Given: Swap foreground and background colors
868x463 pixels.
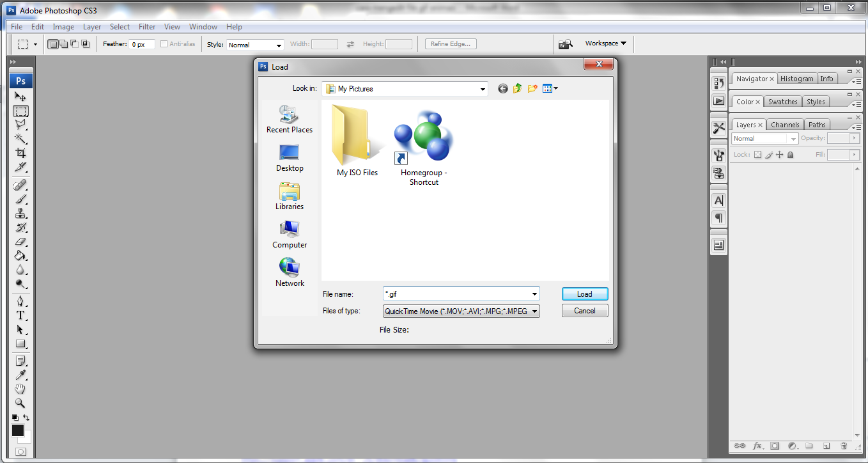Looking at the screenshot, I should coord(27,418).
